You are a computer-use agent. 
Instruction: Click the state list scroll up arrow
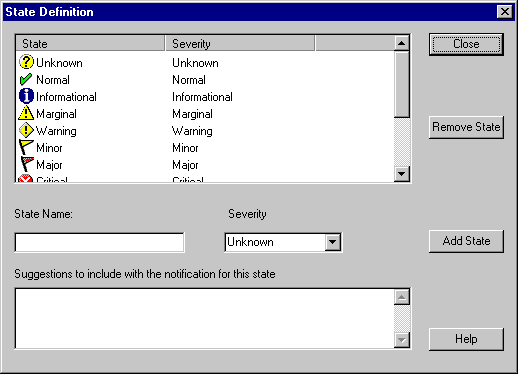point(402,43)
